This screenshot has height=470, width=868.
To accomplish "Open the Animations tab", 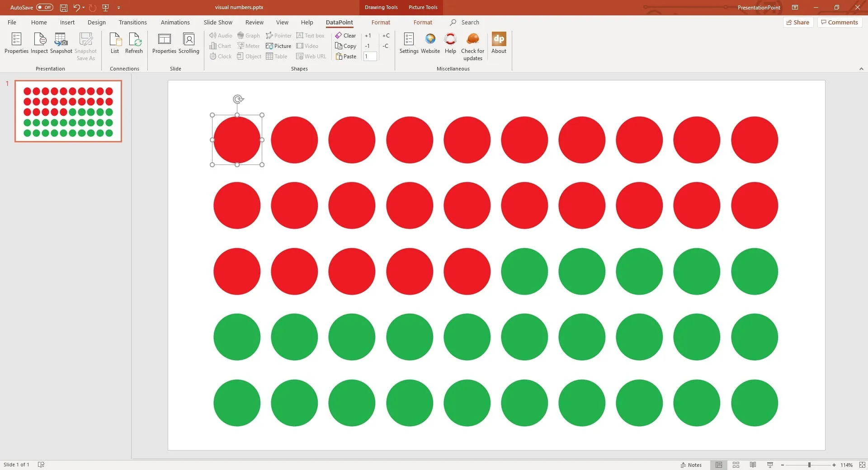I will point(175,22).
